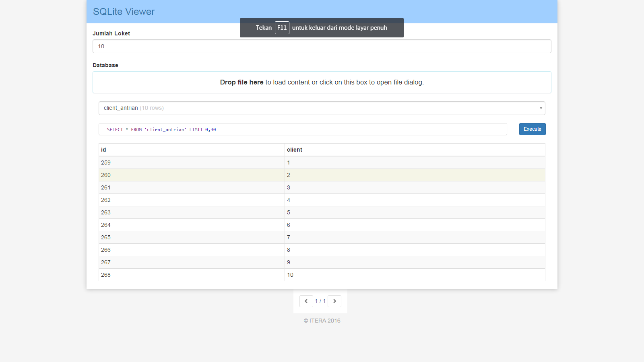Click client value 10 in row 268
The width and height of the screenshot is (644, 362).
click(415, 275)
